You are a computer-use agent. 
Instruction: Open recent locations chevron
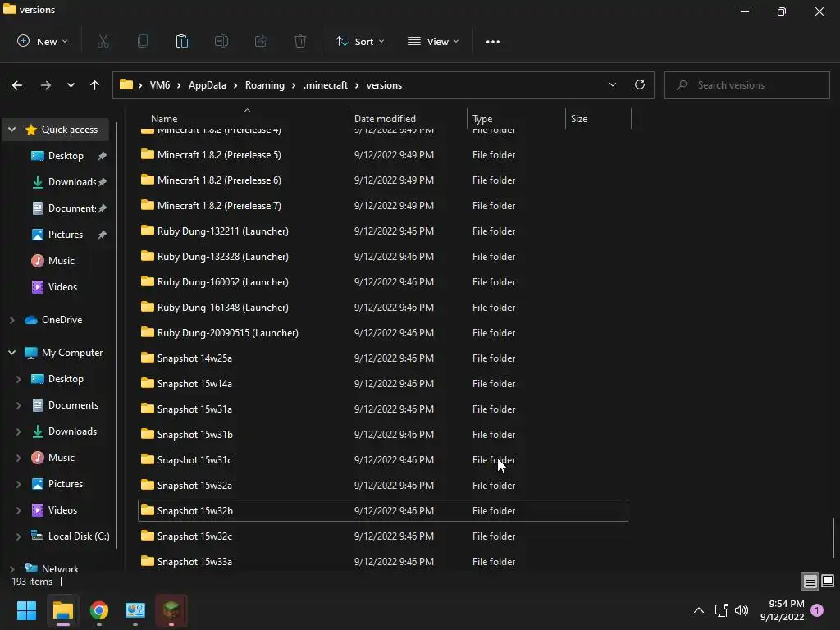point(71,85)
